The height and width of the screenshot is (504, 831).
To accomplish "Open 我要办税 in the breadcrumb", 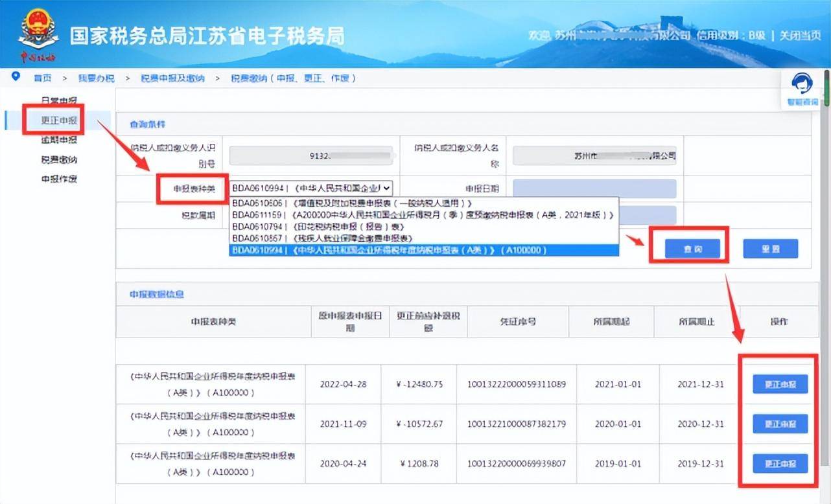I will (97, 78).
